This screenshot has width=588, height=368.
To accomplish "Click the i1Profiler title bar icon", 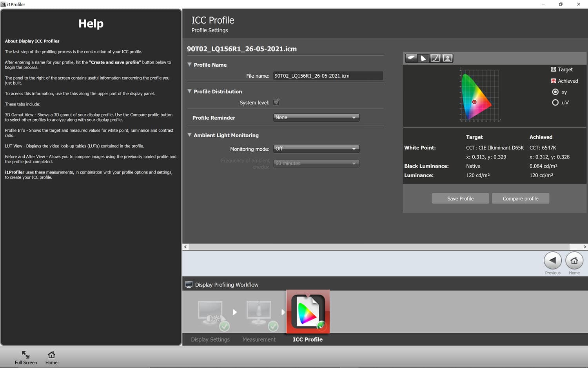I will pos(4,4).
